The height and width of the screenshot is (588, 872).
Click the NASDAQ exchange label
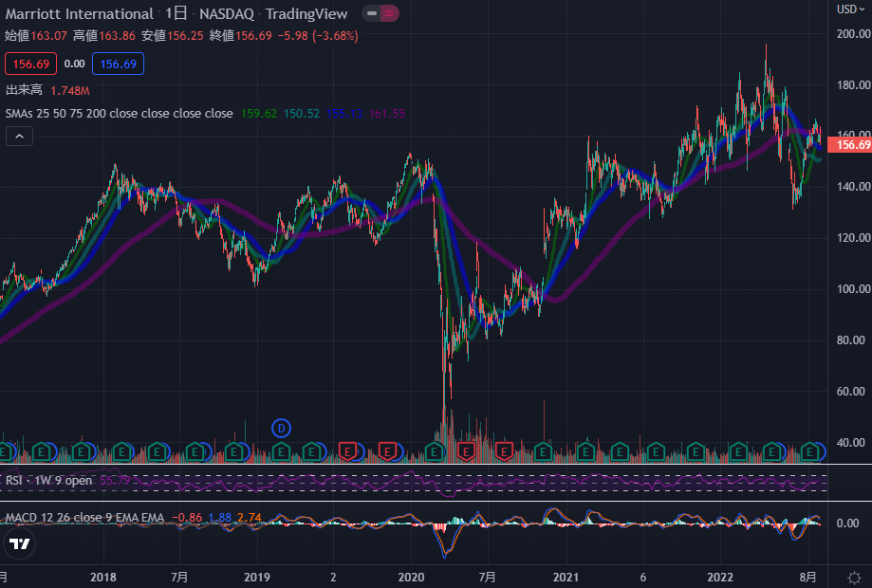coord(227,13)
